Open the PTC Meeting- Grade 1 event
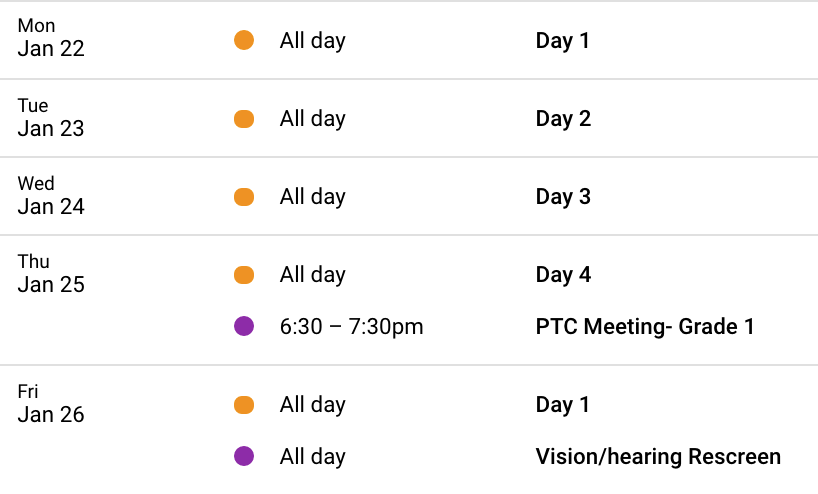818x494 pixels. click(x=645, y=327)
